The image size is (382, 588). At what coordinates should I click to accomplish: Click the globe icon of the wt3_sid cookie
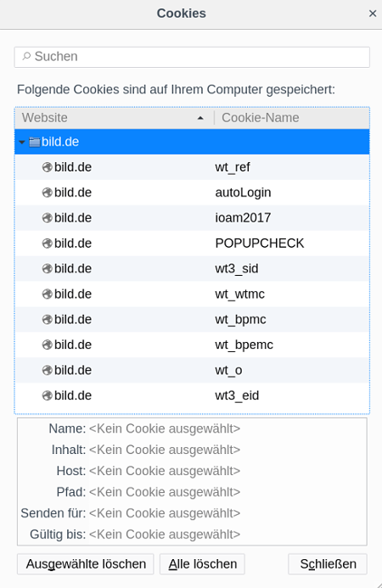(48, 269)
